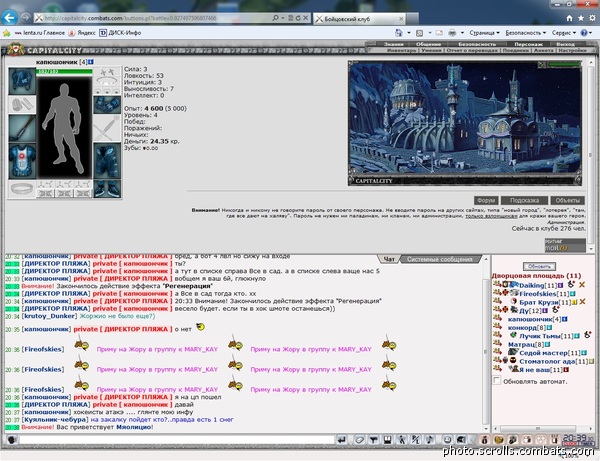Click the private message icon left of Fireofskies
Viewport: 600px width, 461px height.
point(497,293)
